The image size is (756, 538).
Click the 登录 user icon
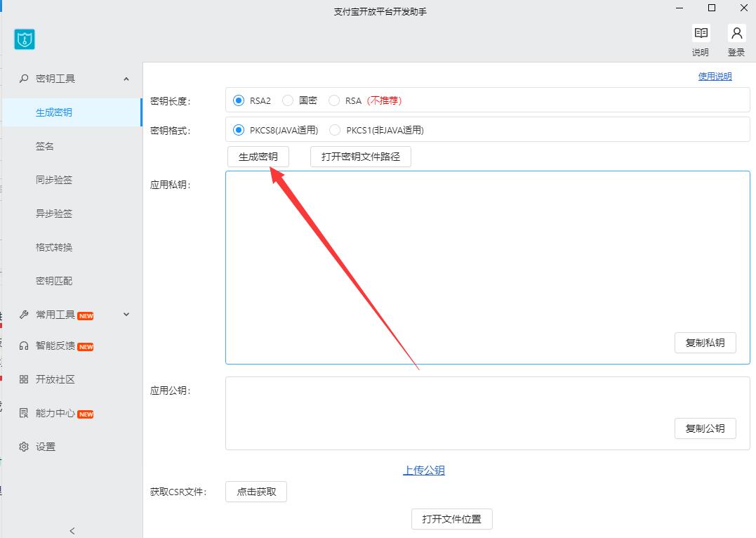737,33
